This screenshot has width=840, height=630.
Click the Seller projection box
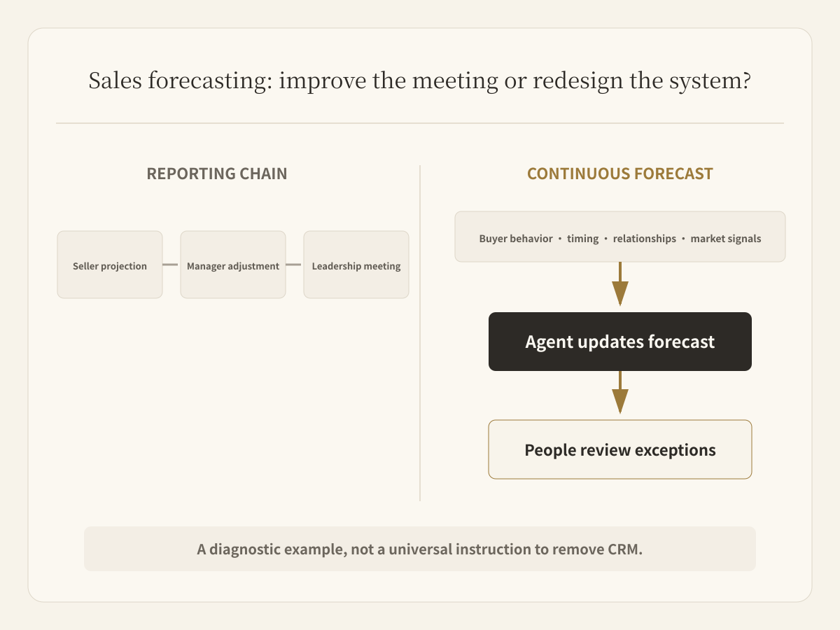(x=110, y=265)
